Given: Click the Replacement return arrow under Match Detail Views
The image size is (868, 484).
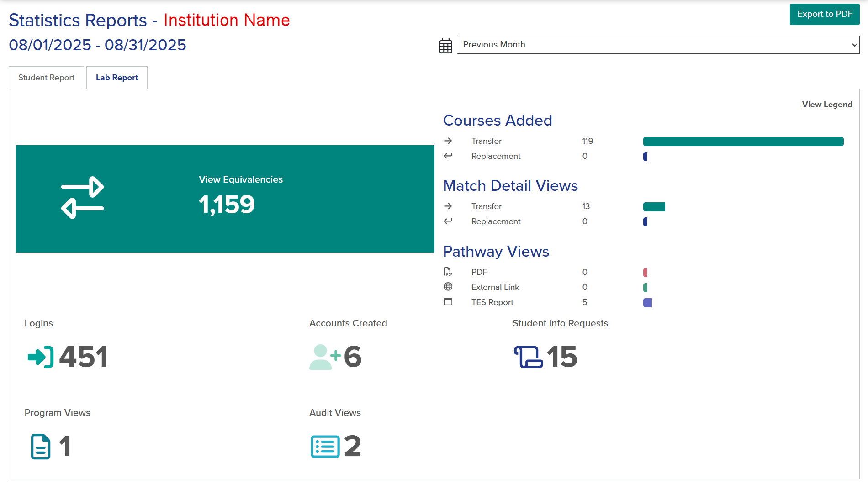Looking at the screenshot, I should pos(449,221).
